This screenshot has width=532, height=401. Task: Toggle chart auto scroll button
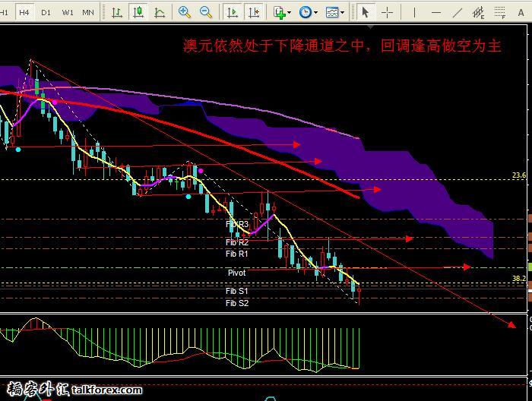pos(232,12)
